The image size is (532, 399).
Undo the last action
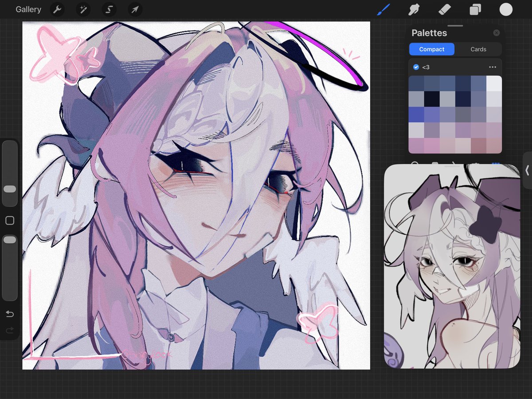tap(10, 314)
